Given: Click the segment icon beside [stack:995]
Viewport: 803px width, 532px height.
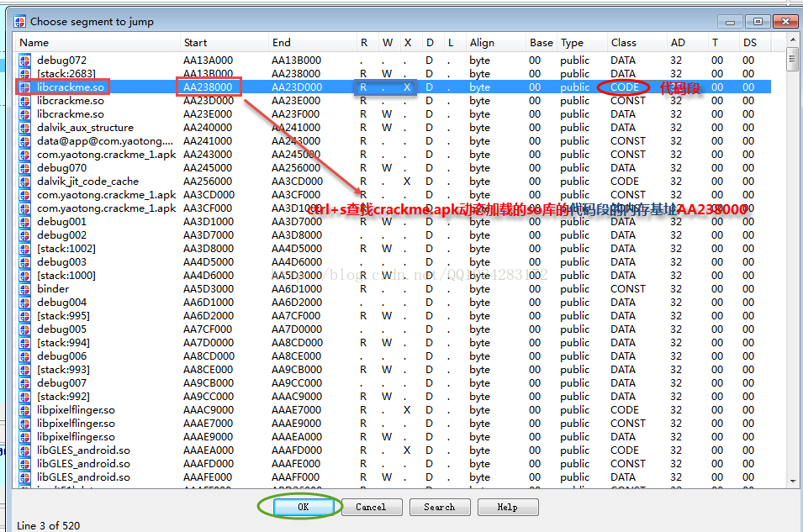Looking at the screenshot, I should coord(24,316).
